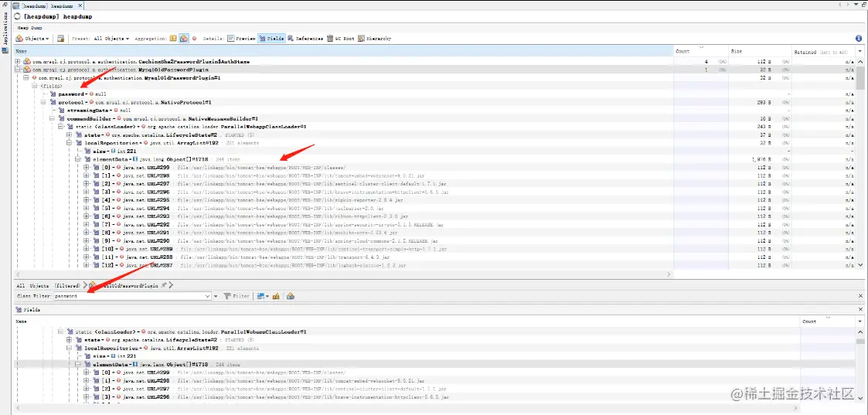The image size is (868, 415).
Task: Collapse the <fields> node
Action: click(35, 86)
